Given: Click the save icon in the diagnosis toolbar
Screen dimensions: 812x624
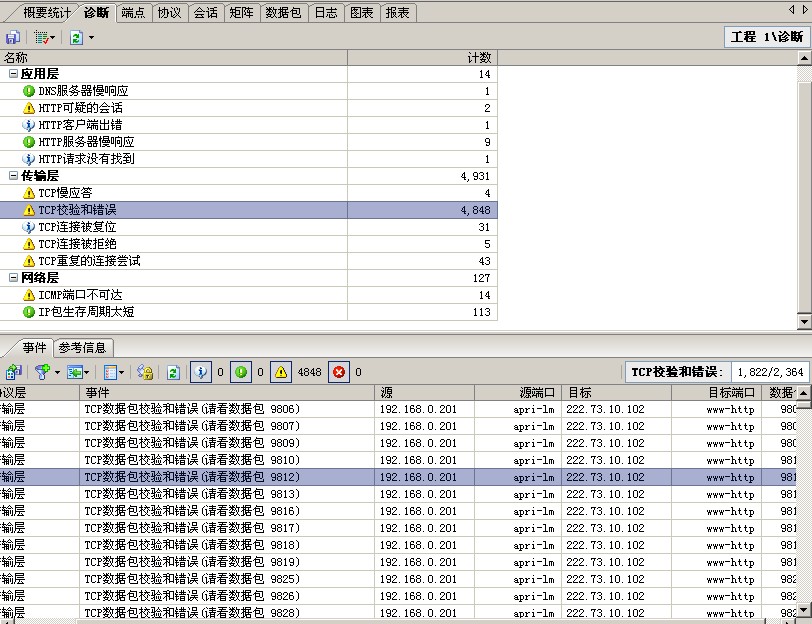Looking at the screenshot, I should (12, 37).
